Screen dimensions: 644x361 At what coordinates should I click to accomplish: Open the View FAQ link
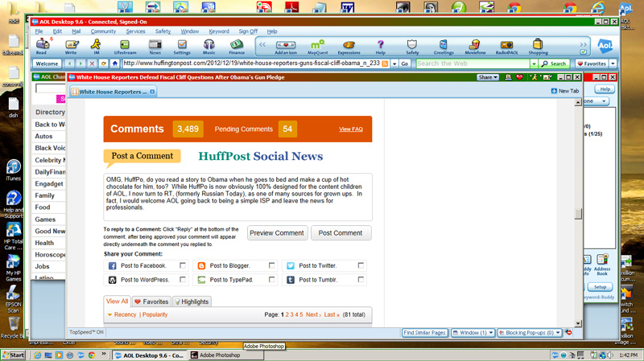[x=351, y=129]
